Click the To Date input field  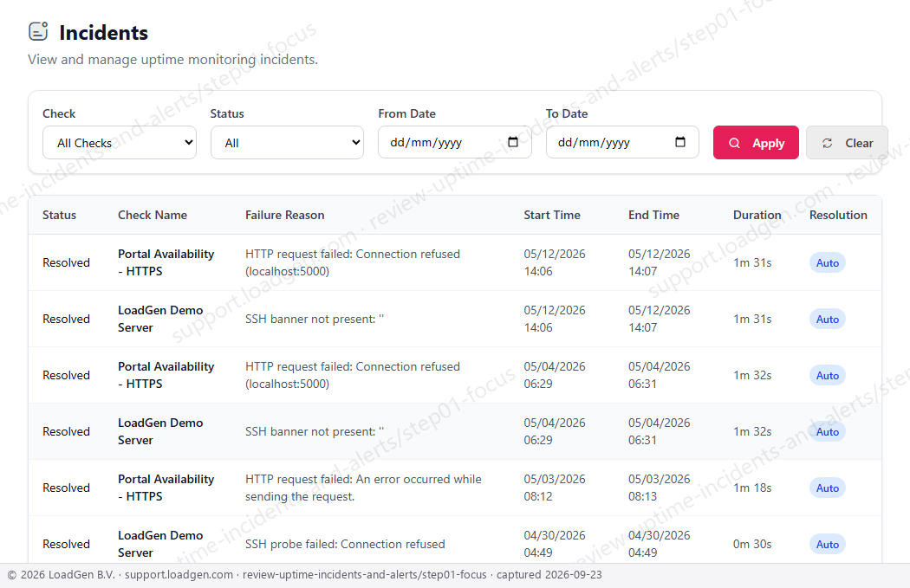coord(622,142)
